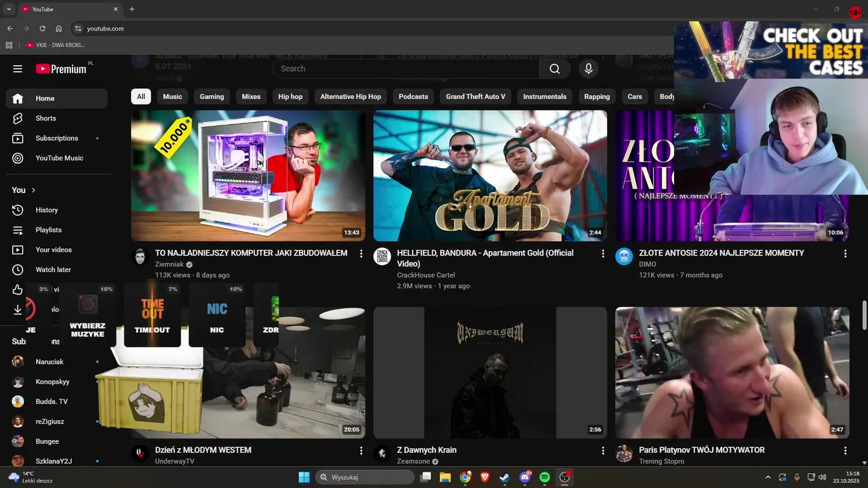Select Alternative Hip Hop chip
Image resolution: width=868 pixels, height=488 pixels.
(x=351, y=96)
